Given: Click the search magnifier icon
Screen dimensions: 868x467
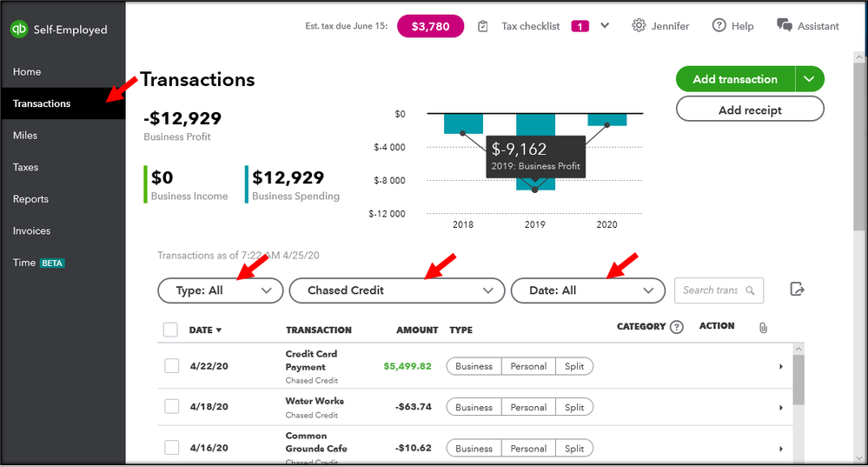Looking at the screenshot, I should [x=750, y=290].
